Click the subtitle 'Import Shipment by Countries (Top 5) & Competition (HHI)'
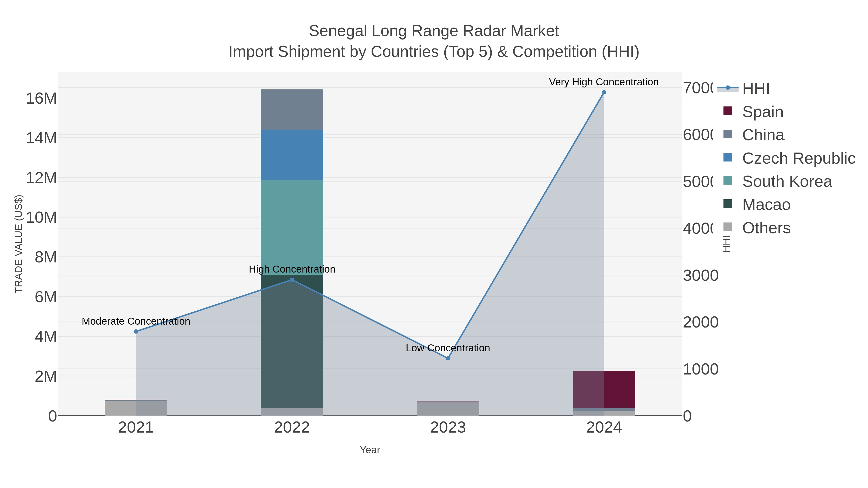 tap(434, 52)
